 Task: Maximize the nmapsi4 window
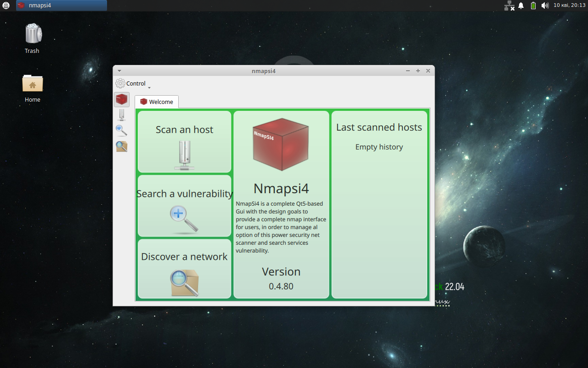(418, 71)
